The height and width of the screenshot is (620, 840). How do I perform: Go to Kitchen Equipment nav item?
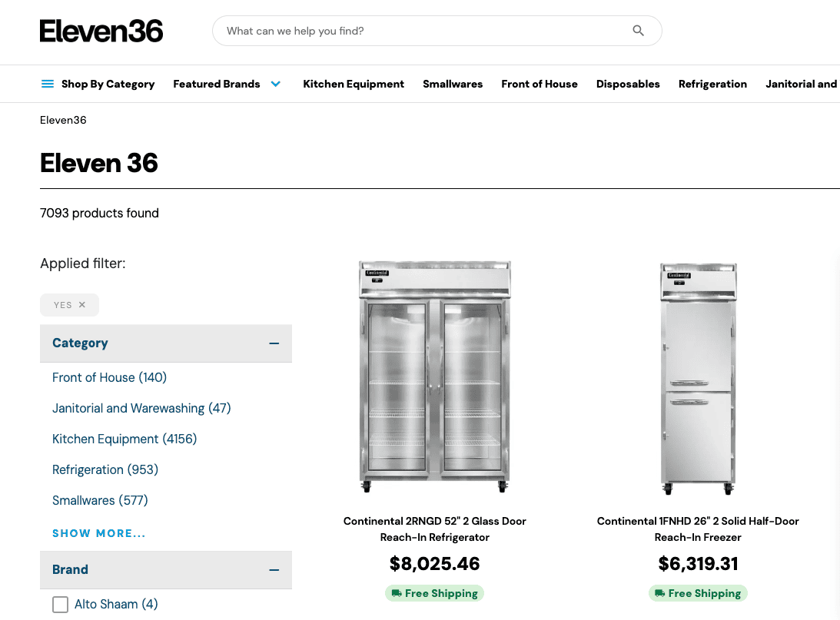coord(354,84)
